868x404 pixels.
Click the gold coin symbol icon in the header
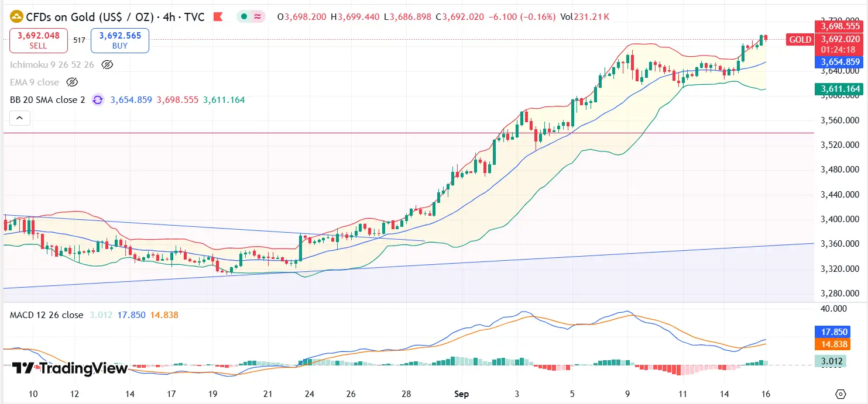pyautogui.click(x=16, y=17)
